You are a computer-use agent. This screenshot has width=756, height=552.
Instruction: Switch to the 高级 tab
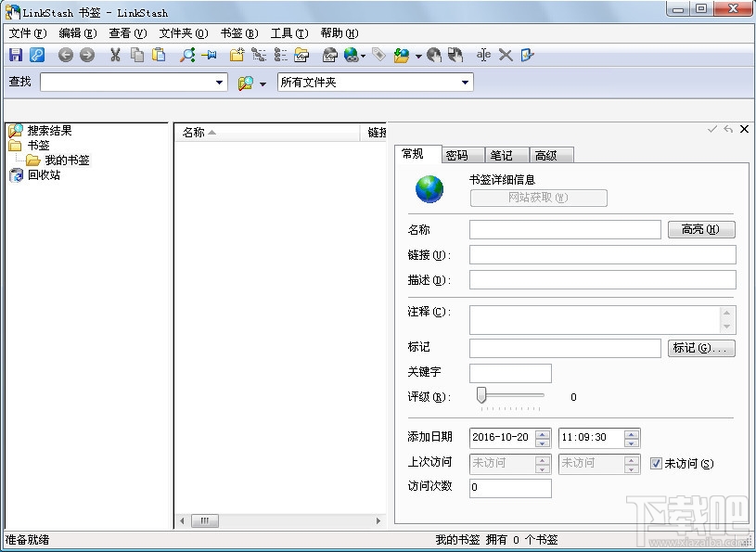pyautogui.click(x=546, y=155)
